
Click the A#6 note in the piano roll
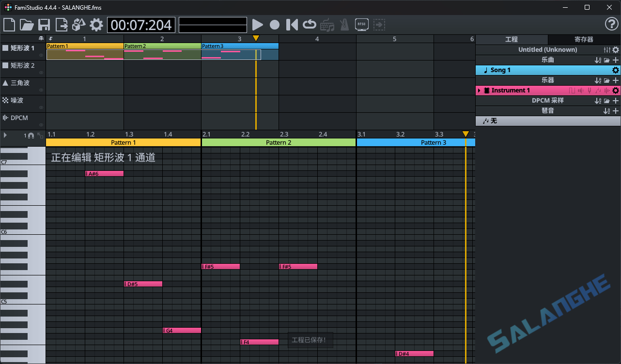click(104, 173)
